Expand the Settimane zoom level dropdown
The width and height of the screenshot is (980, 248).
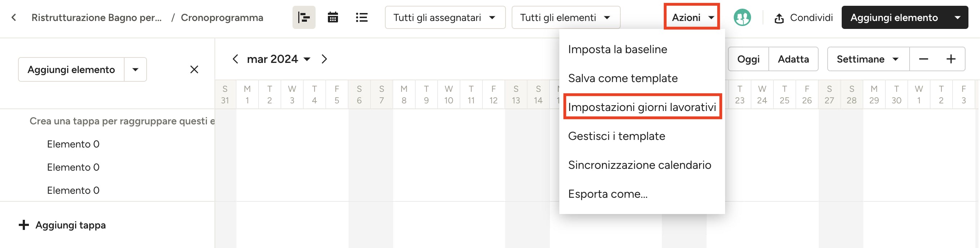[868, 59]
